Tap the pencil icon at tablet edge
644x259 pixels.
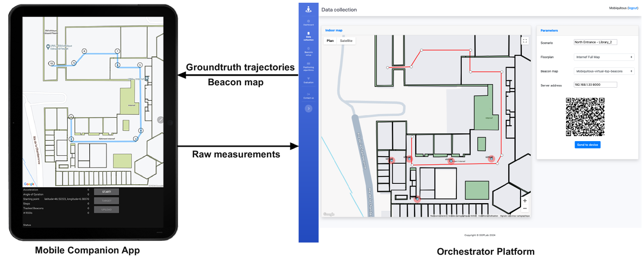161,120
